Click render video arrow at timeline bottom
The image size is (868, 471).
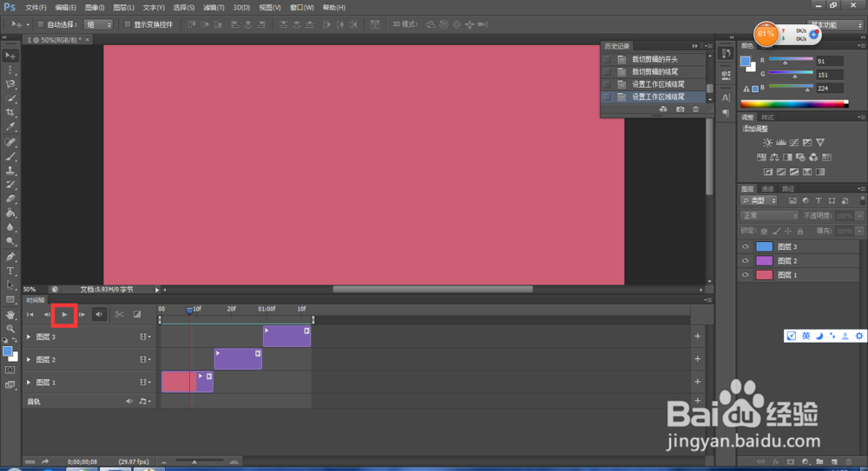click(x=45, y=461)
